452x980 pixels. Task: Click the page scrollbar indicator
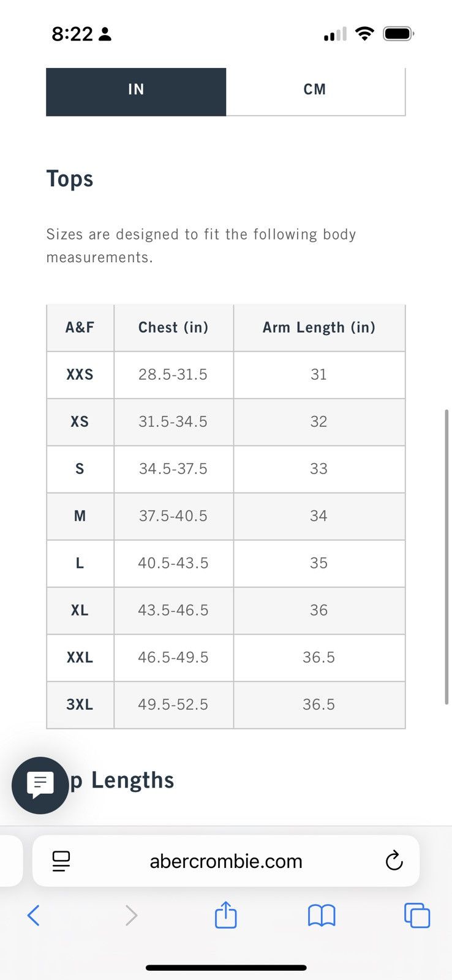[x=446, y=557]
